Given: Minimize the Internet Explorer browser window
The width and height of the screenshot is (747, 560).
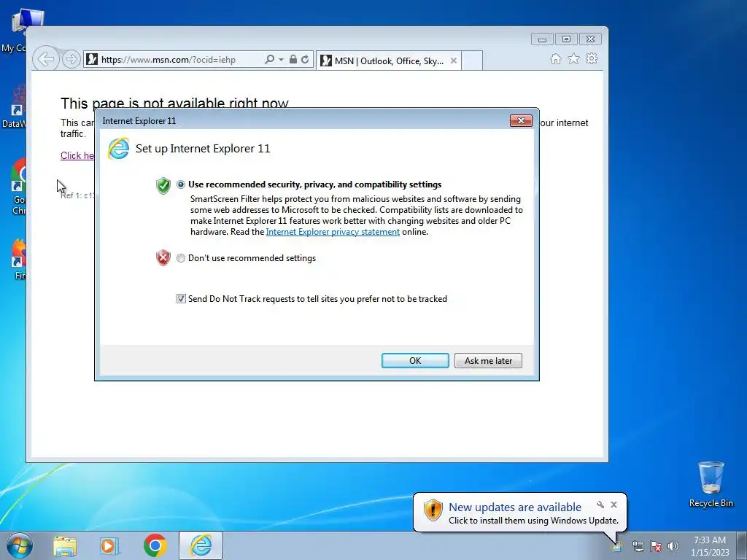Looking at the screenshot, I should click(542, 39).
